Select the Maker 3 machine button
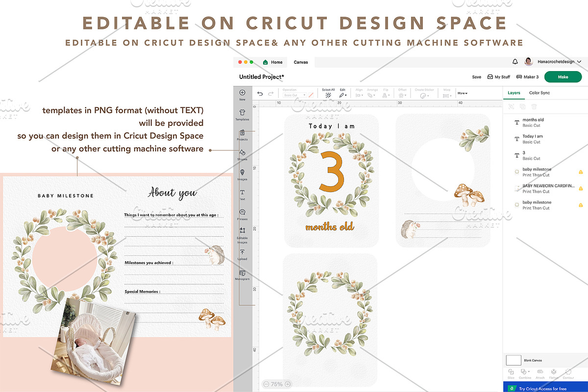588x392 pixels. (527, 77)
